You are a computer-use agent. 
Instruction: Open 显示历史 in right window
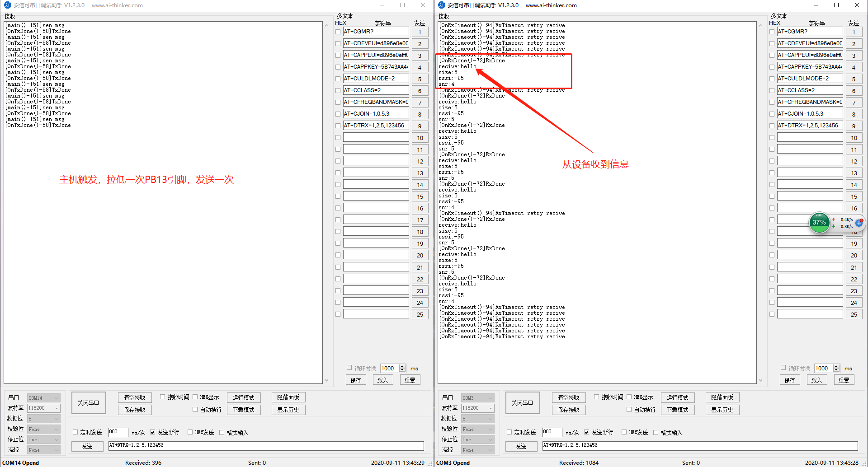pyautogui.click(x=722, y=410)
